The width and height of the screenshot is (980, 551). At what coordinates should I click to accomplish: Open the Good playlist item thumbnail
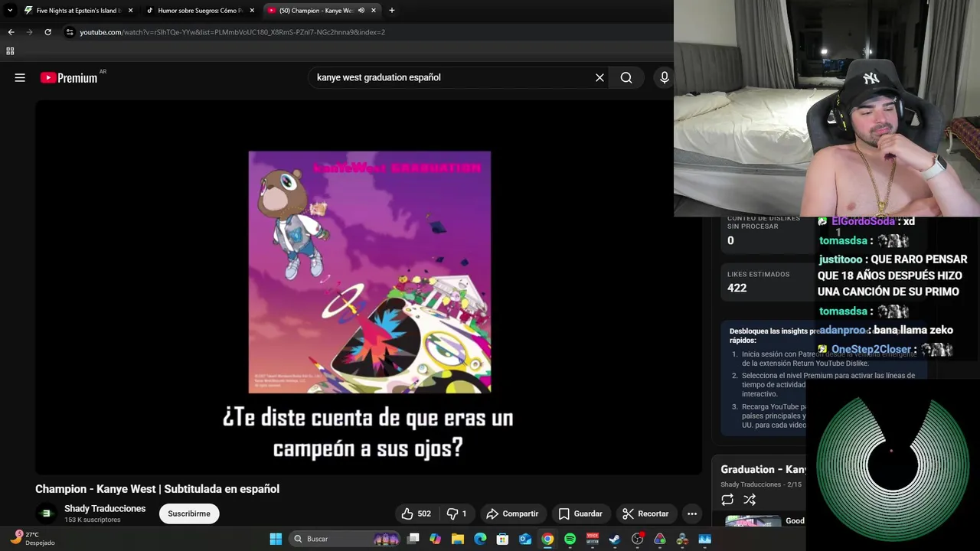coord(753,521)
